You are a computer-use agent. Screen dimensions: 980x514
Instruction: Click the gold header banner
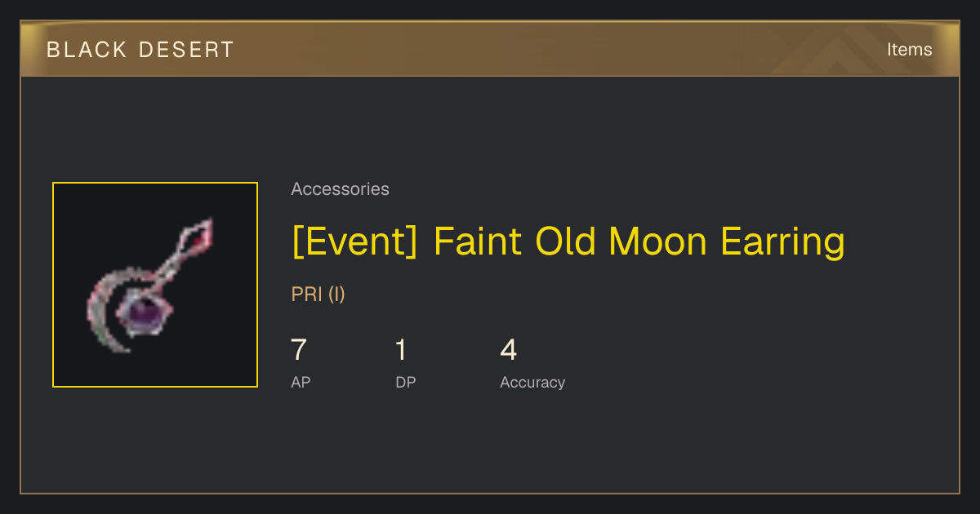tap(490, 49)
